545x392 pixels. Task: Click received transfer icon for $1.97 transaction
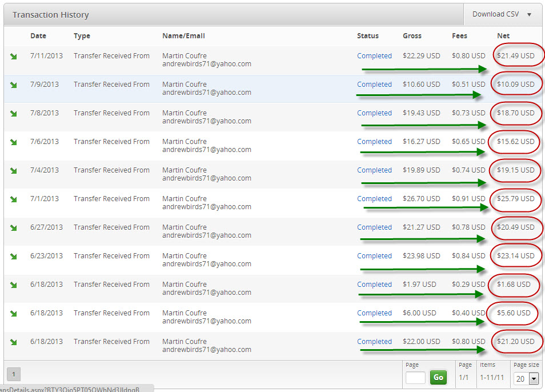[14, 285]
